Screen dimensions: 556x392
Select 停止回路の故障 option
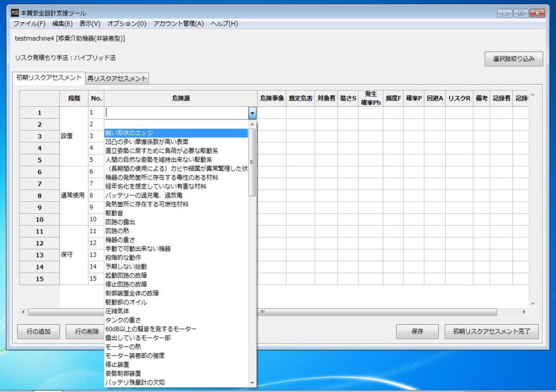point(176,284)
